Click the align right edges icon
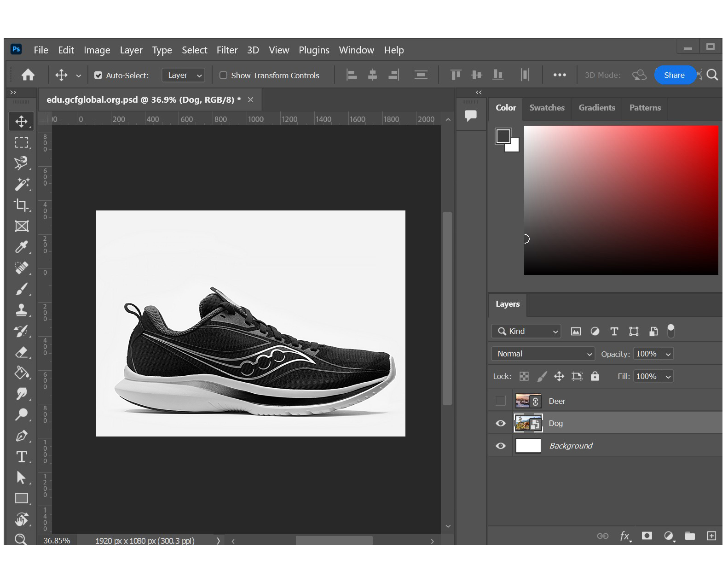 [x=393, y=75]
